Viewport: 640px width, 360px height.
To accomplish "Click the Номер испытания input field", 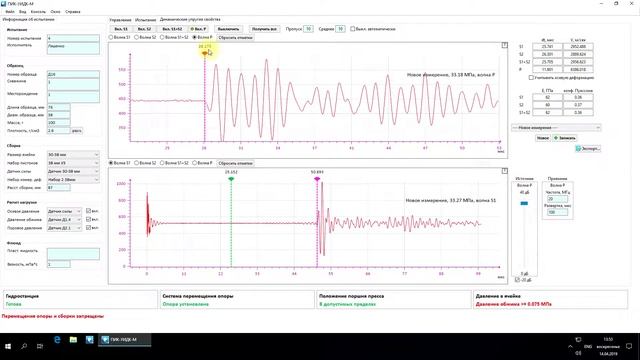I will (x=73, y=38).
